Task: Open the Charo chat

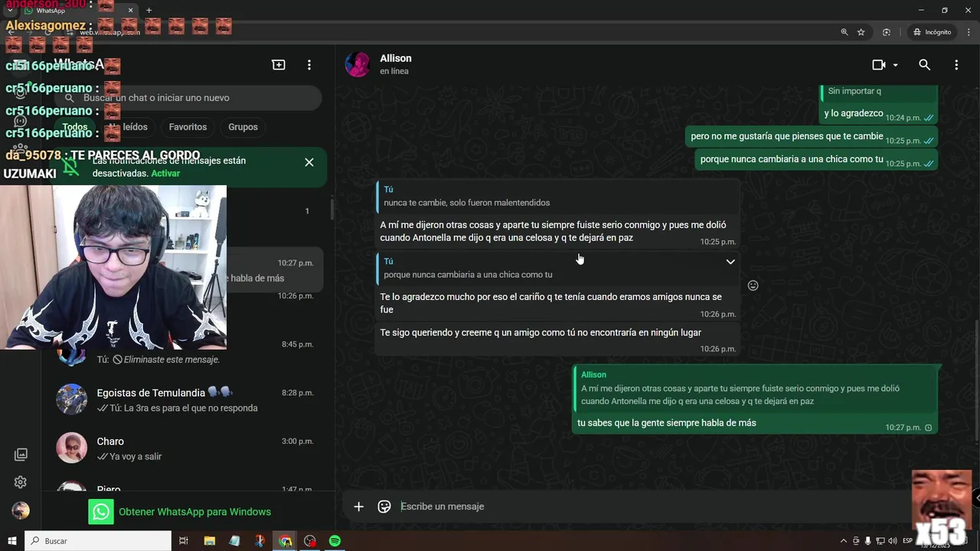Action: (x=188, y=448)
